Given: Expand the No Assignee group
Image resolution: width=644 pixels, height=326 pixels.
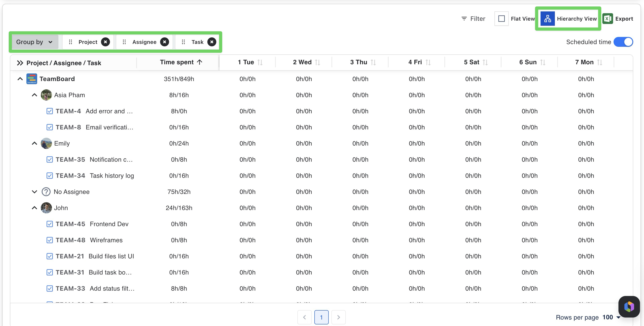Looking at the screenshot, I should pyautogui.click(x=34, y=192).
